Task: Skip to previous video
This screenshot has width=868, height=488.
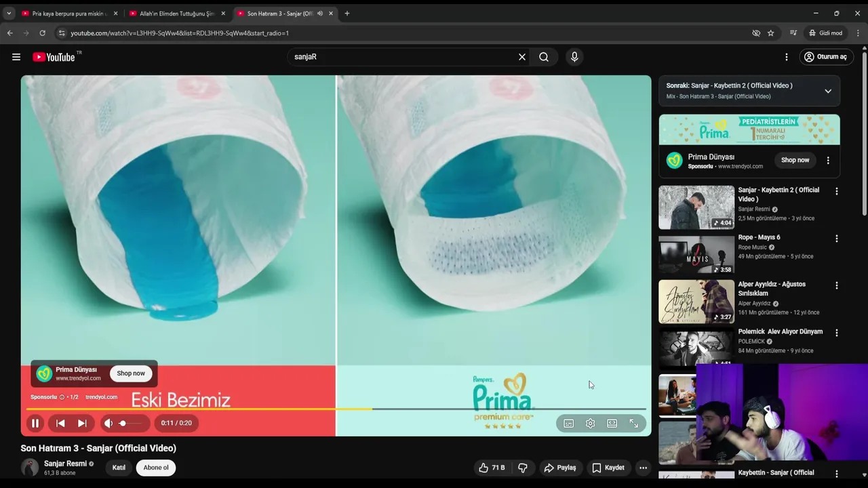Action: point(60,423)
